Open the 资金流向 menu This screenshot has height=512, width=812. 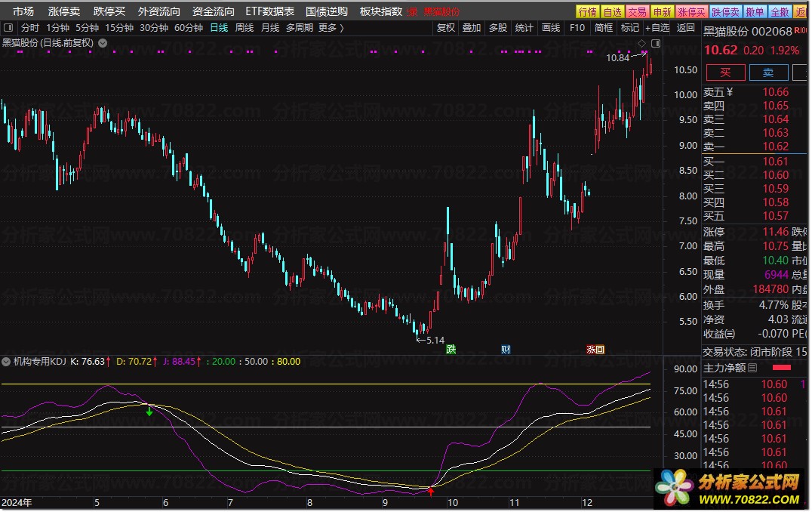(213, 11)
